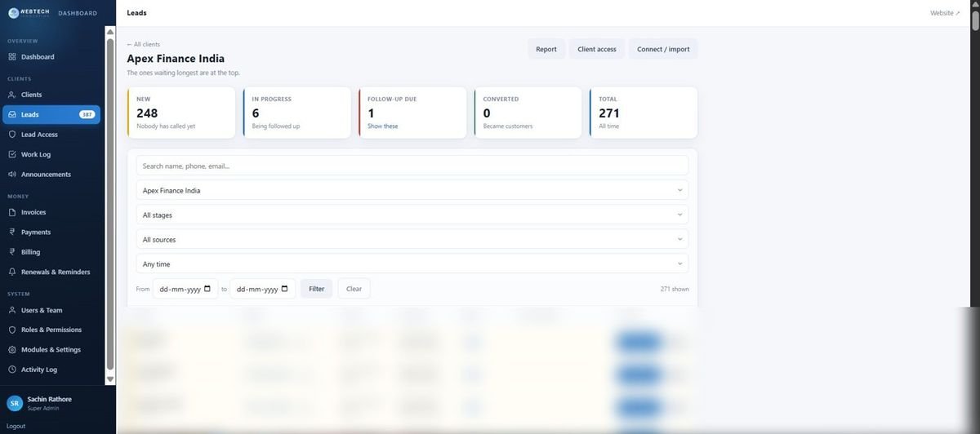Open the All stages dropdown

412,215
